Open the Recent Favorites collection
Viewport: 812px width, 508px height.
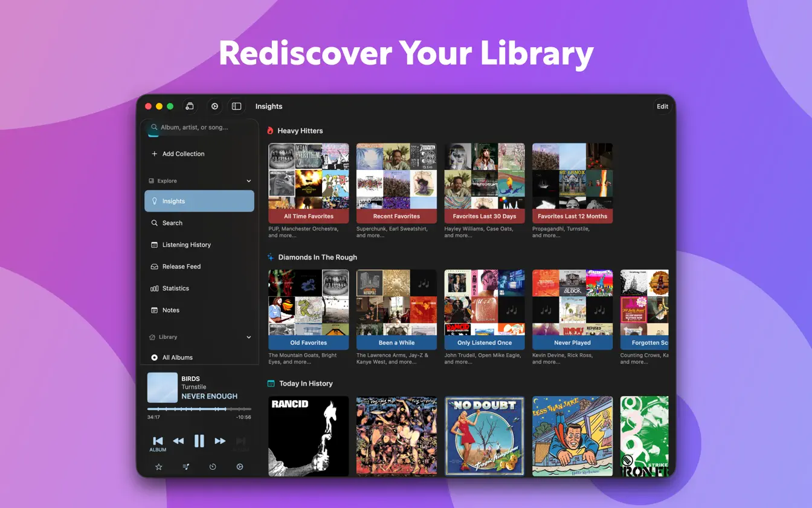396,183
